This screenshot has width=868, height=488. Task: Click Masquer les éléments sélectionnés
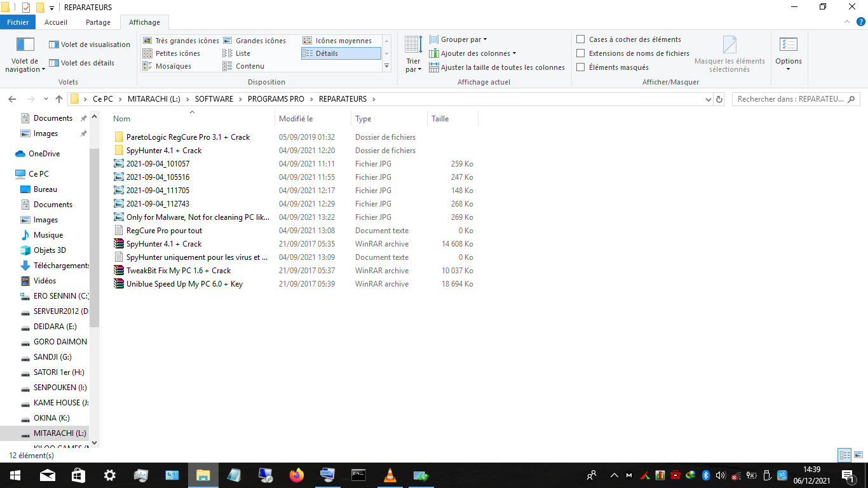tap(729, 55)
